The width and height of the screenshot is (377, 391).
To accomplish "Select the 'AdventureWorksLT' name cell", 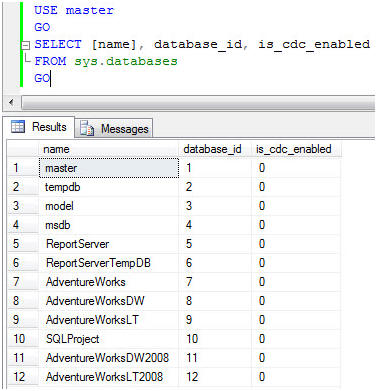I will [x=109, y=320].
